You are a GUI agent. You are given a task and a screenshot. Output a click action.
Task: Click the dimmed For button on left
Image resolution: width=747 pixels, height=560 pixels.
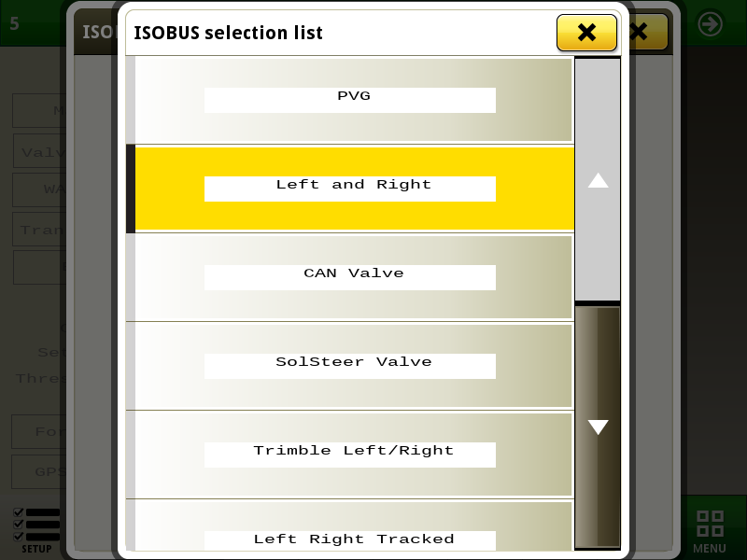[39, 431]
